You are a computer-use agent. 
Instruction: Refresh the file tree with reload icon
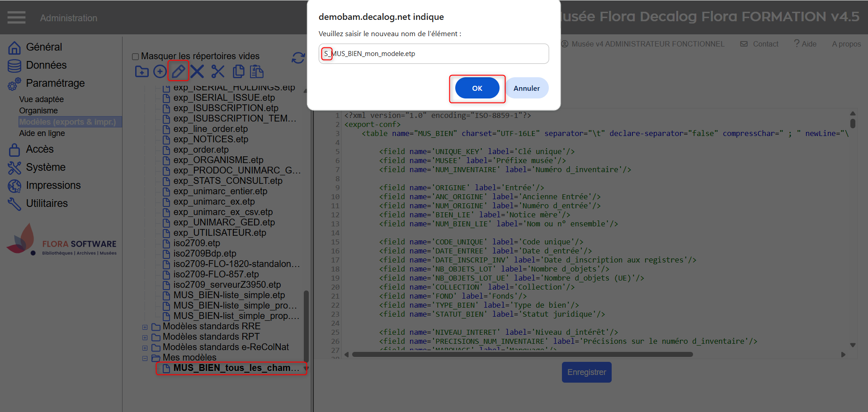298,58
